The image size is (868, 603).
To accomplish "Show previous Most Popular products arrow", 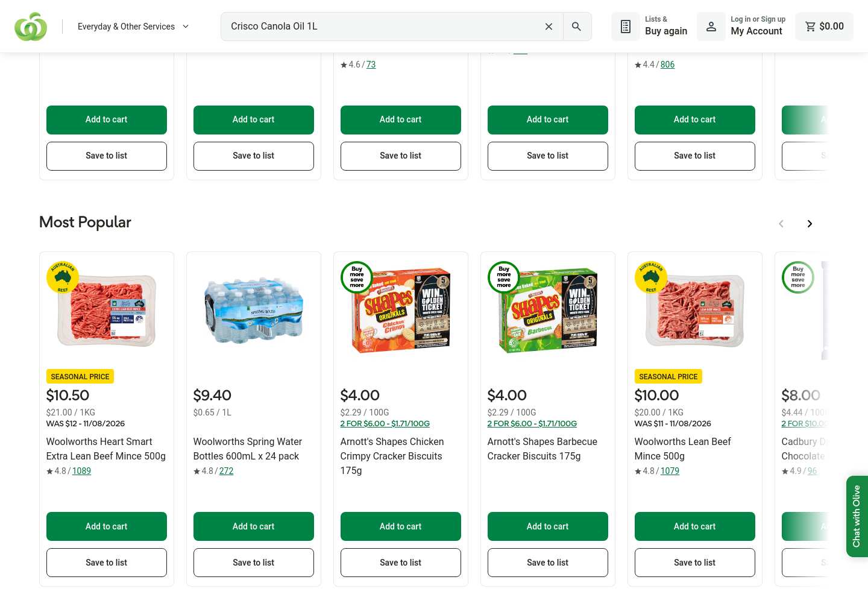I will [781, 224].
